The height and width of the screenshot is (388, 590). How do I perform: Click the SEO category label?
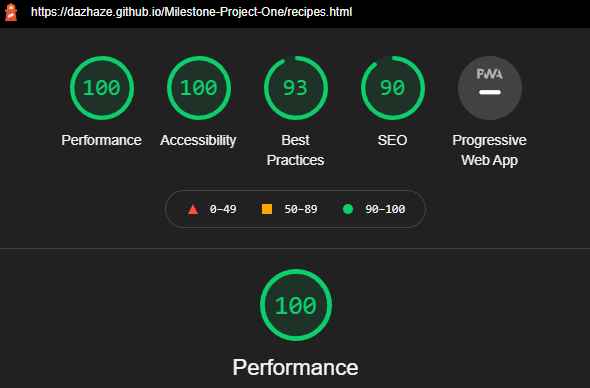tap(392, 140)
